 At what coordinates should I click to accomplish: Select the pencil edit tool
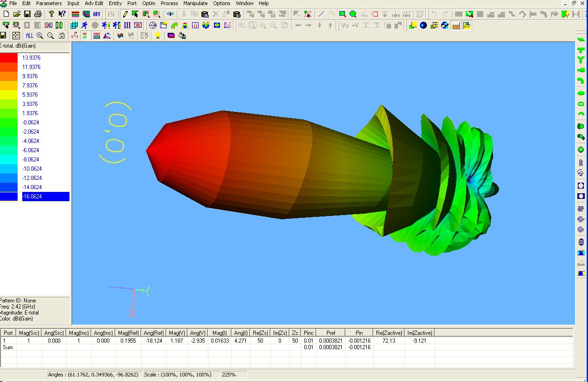coord(125,14)
